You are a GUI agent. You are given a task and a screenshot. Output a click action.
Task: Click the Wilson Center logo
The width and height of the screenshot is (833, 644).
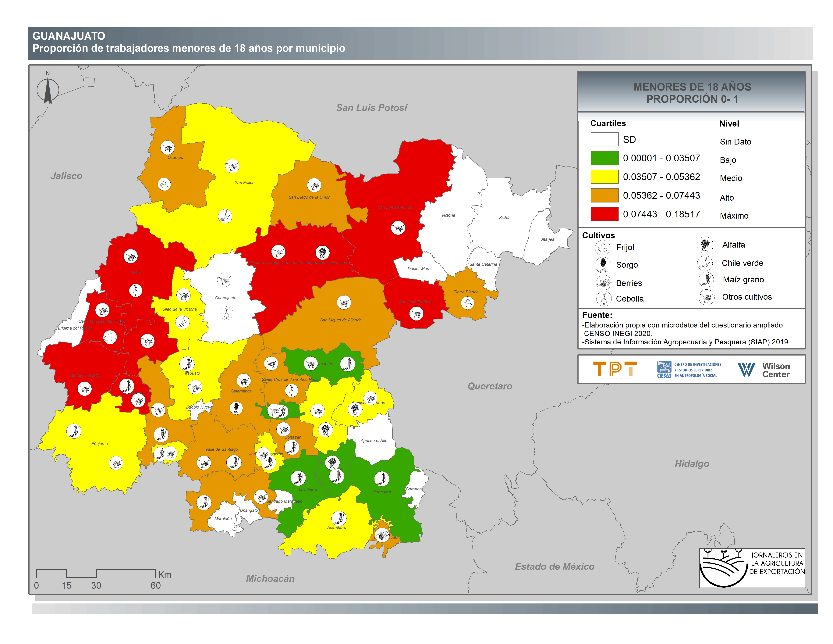764,370
